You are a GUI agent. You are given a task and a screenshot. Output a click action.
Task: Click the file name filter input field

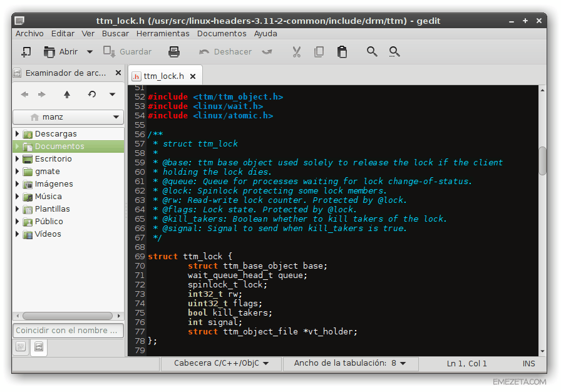[x=68, y=331]
